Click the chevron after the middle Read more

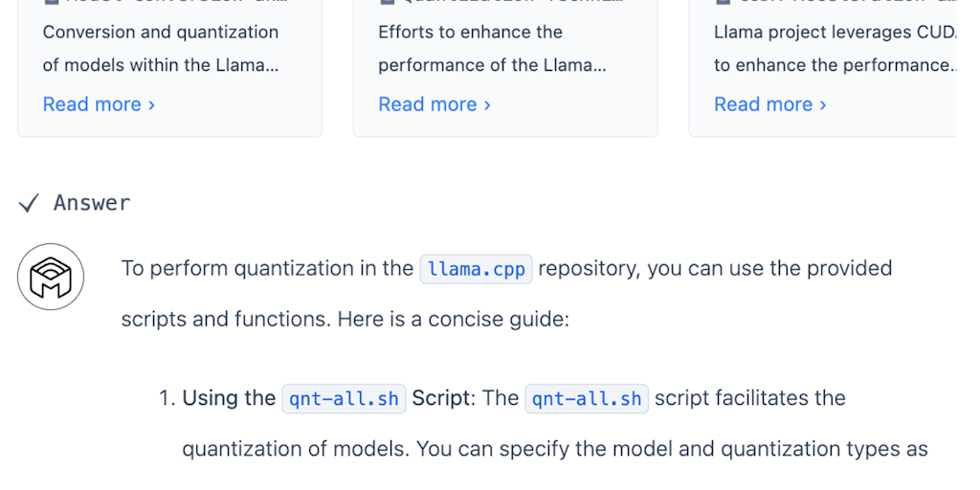pyautogui.click(x=487, y=105)
